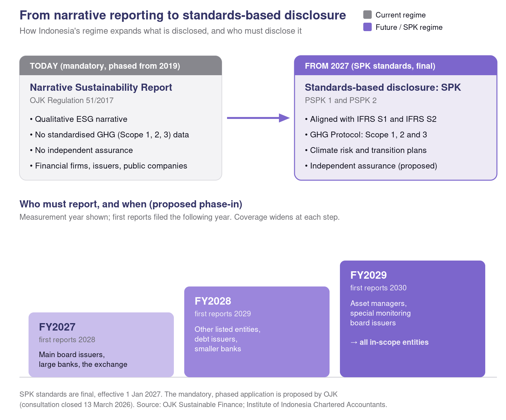The image size is (506, 420).
Task: Click the subtitle about Indonesia's regime
Action: click(161, 31)
